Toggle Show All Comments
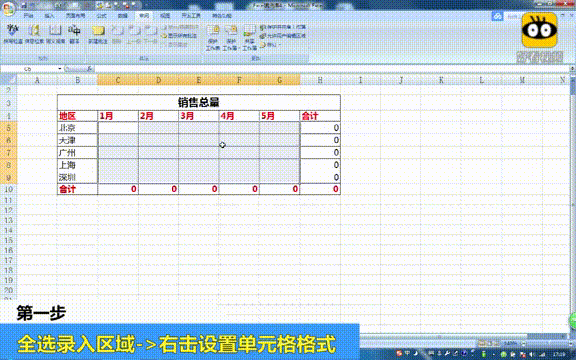This screenshot has width=576, height=360. pyautogui.click(x=179, y=36)
